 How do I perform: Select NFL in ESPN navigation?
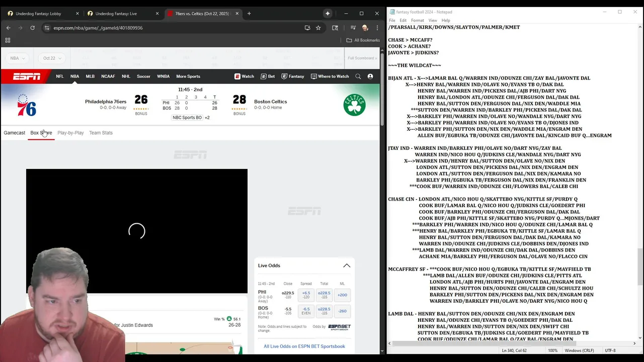pyautogui.click(x=60, y=76)
